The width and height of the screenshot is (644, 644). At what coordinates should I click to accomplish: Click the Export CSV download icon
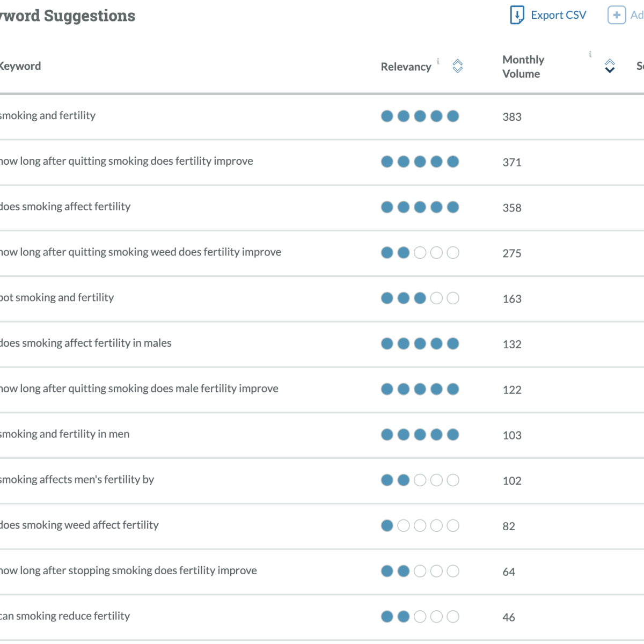point(516,15)
